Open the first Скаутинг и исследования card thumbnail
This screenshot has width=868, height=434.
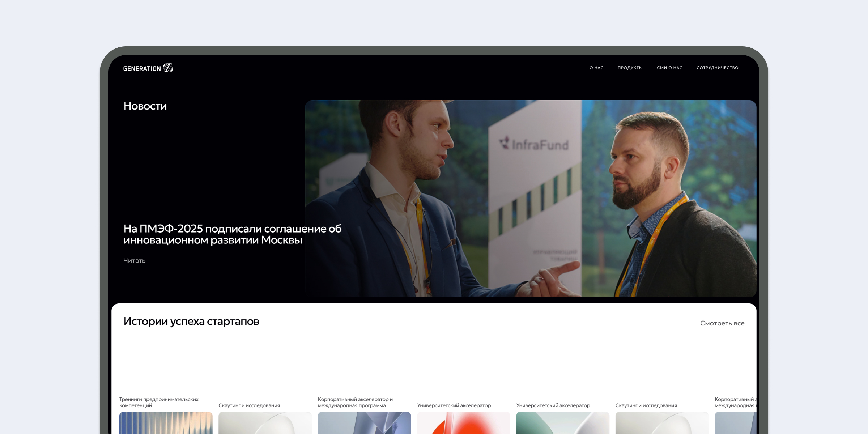point(265,423)
